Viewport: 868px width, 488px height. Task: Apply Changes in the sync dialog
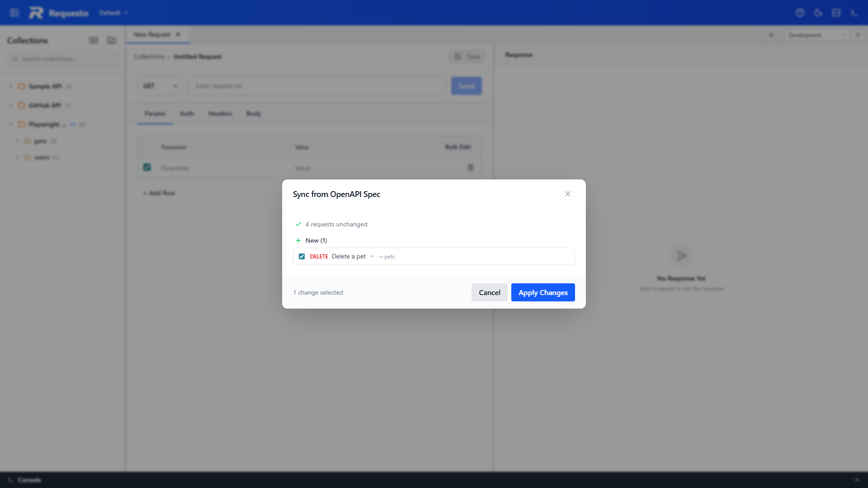(x=542, y=292)
